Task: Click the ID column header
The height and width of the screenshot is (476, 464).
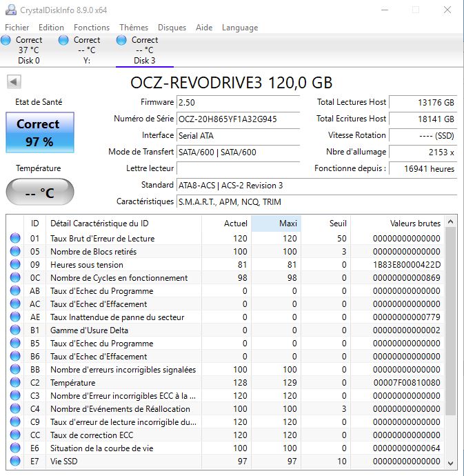Action: [34, 224]
